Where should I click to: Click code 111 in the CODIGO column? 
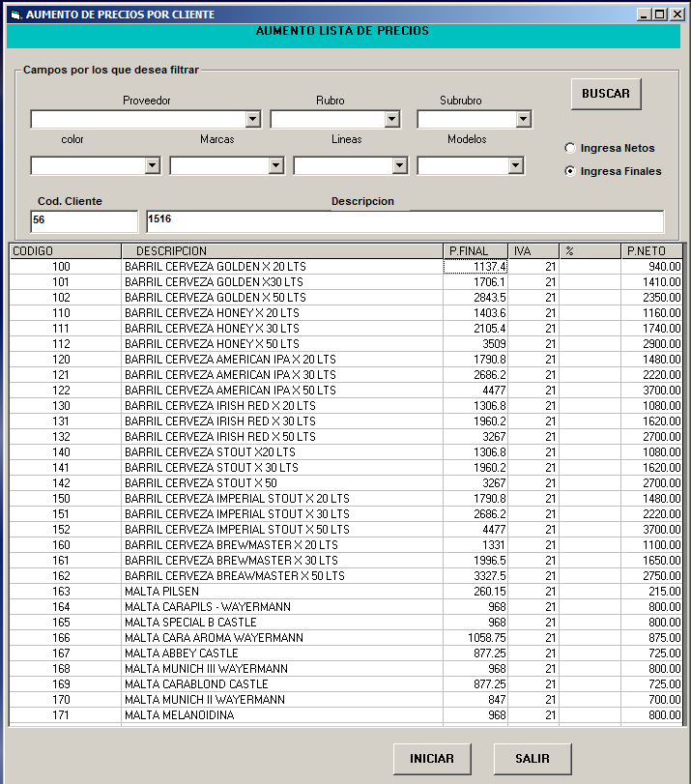66,329
